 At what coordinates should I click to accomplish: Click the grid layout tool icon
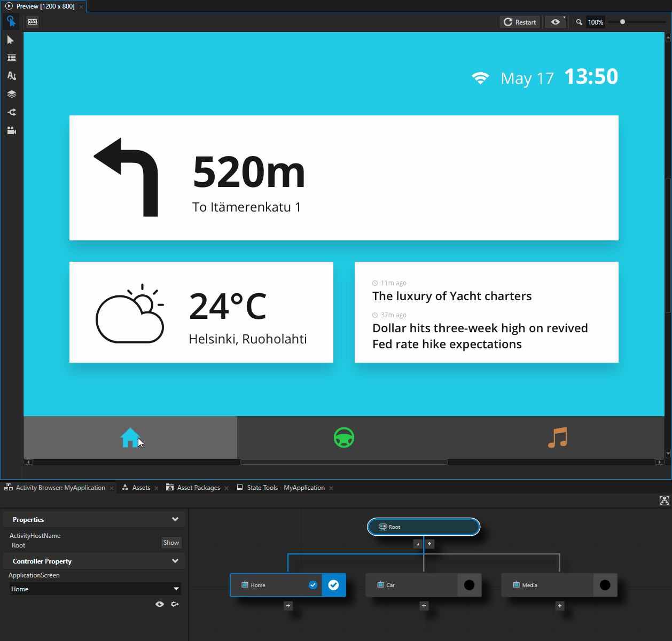[11, 58]
